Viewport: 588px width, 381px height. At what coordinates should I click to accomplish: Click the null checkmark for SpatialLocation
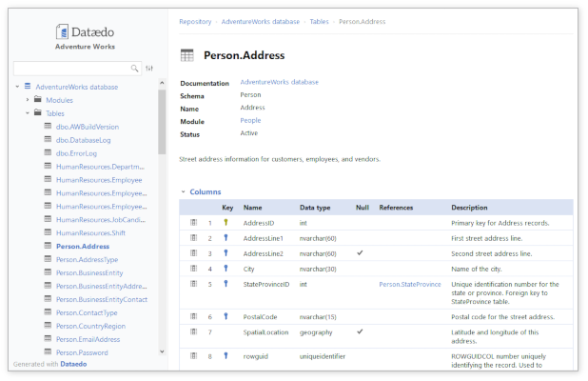point(360,331)
